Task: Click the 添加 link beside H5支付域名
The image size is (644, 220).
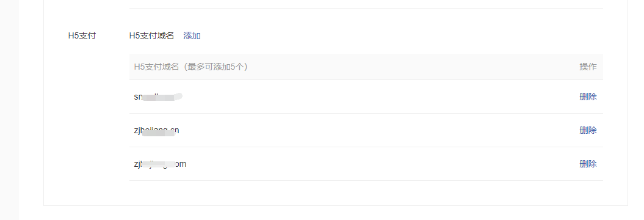Action: click(x=192, y=36)
